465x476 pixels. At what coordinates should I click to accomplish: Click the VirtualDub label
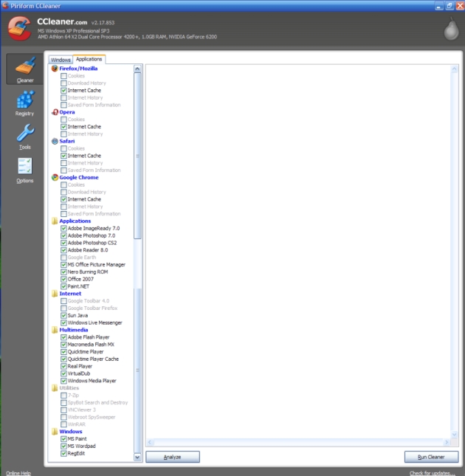pos(79,373)
